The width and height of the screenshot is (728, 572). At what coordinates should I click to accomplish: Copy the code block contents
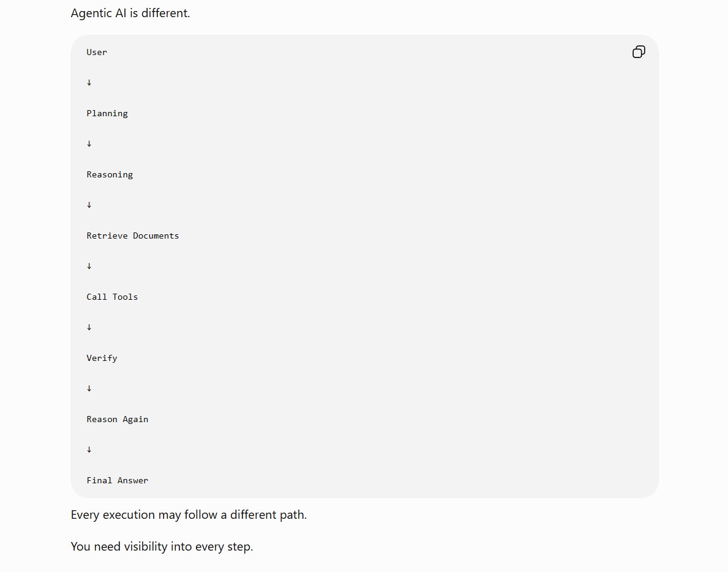[639, 51]
